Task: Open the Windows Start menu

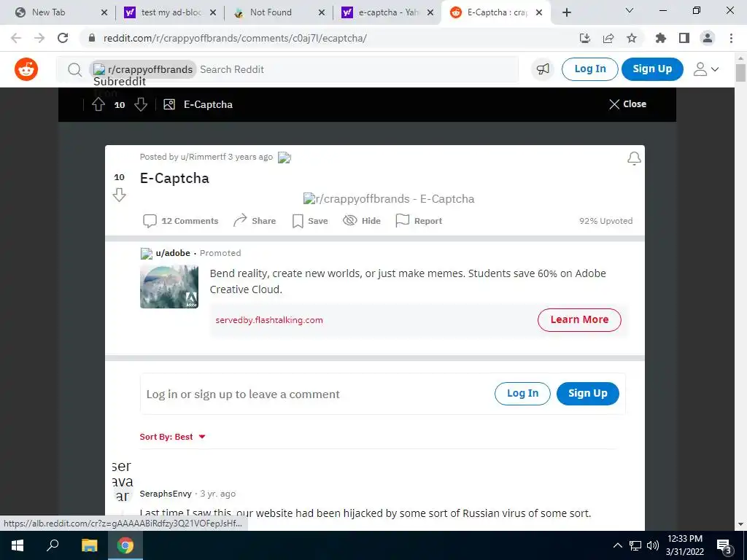Action: [18, 545]
